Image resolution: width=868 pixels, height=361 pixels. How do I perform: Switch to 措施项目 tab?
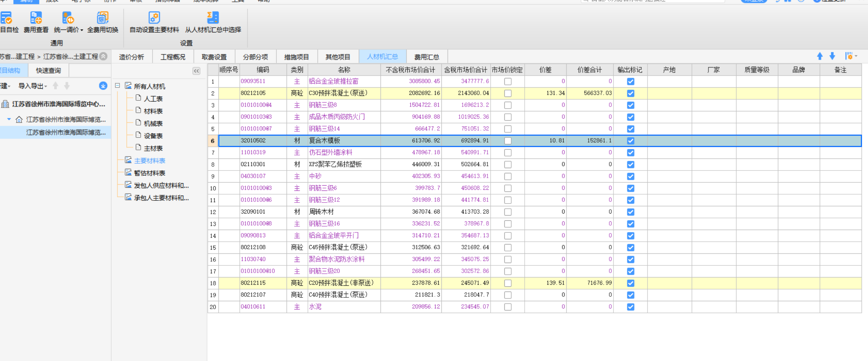pyautogui.click(x=297, y=57)
